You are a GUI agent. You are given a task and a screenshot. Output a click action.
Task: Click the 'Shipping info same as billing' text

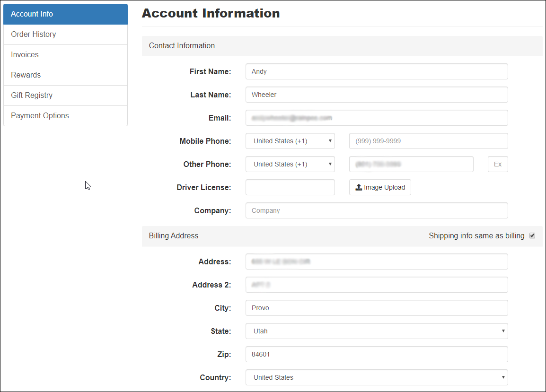point(476,235)
